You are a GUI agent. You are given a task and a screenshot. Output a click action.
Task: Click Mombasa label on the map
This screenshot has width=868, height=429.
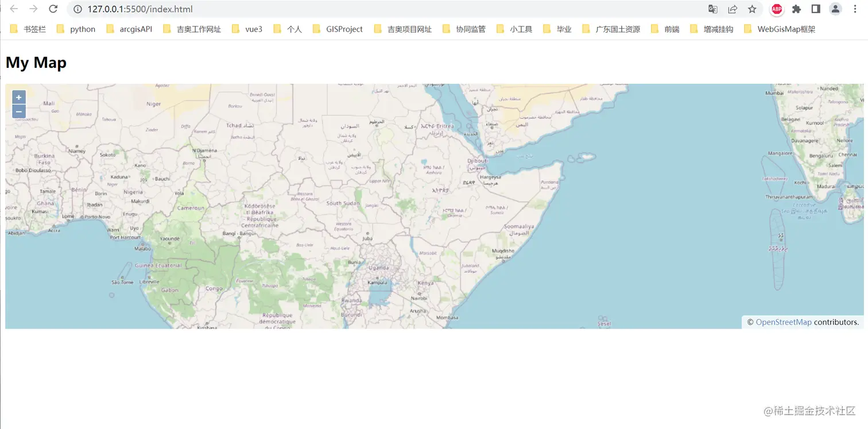pos(447,318)
